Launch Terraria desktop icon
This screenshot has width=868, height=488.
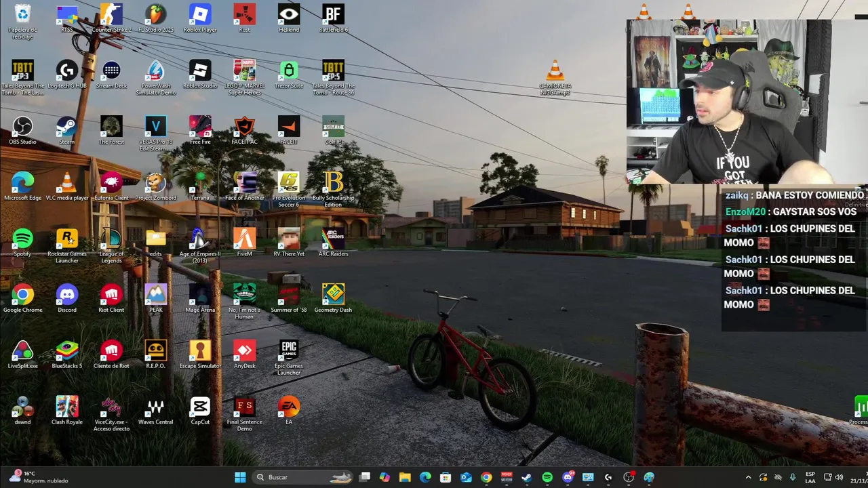pyautogui.click(x=200, y=187)
